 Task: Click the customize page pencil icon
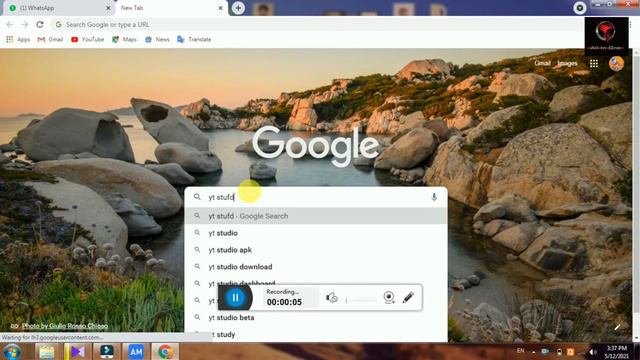click(x=617, y=327)
